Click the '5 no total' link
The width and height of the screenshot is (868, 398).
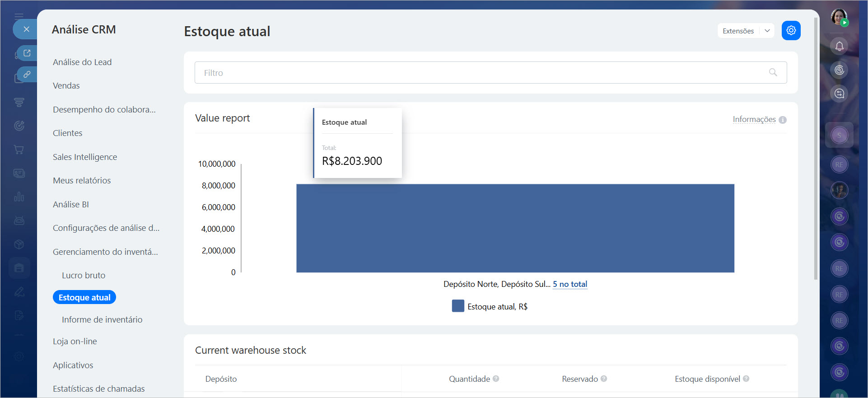pyautogui.click(x=570, y=284)
